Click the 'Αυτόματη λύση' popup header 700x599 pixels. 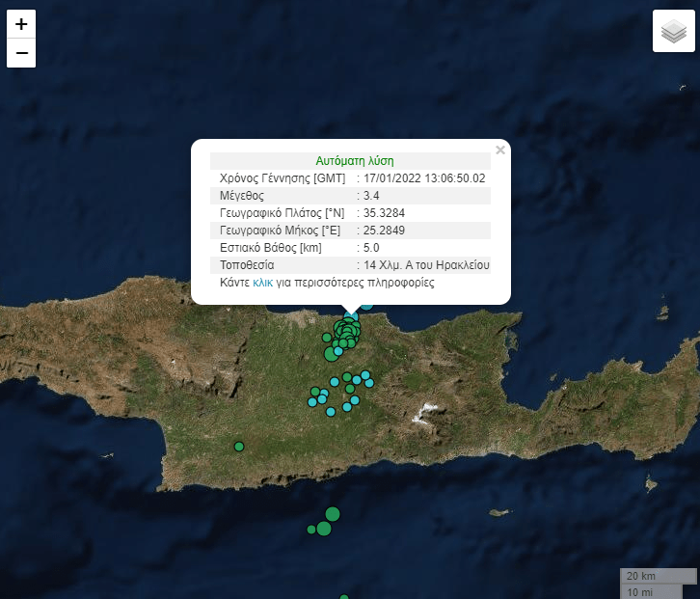pos(354,161)
